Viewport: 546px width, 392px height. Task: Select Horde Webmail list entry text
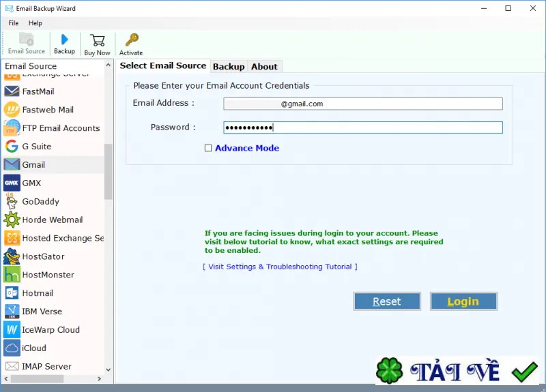click(x=53, y=220)
